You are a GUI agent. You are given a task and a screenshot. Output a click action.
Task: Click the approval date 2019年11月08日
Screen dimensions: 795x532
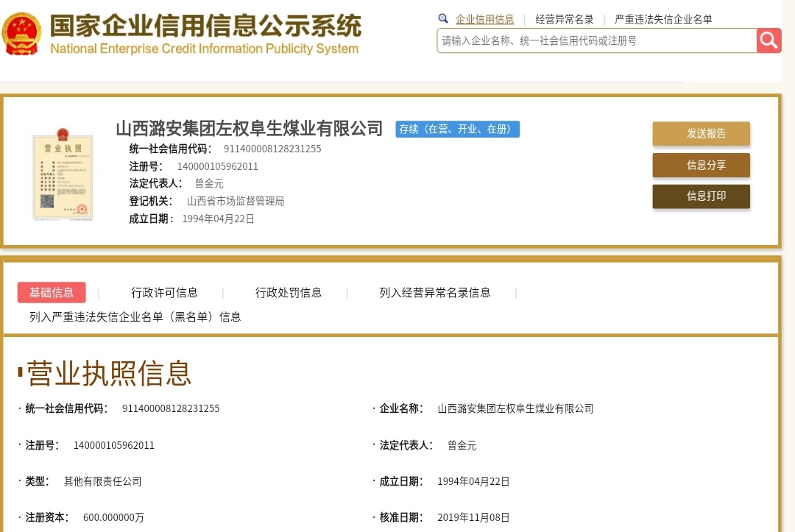click(x=473, y=517)
